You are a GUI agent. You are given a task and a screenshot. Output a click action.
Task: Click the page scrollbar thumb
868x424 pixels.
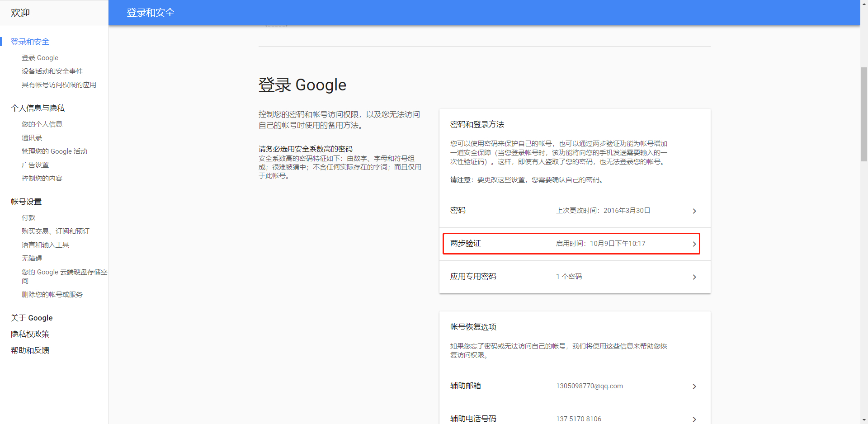click(864, 114)
